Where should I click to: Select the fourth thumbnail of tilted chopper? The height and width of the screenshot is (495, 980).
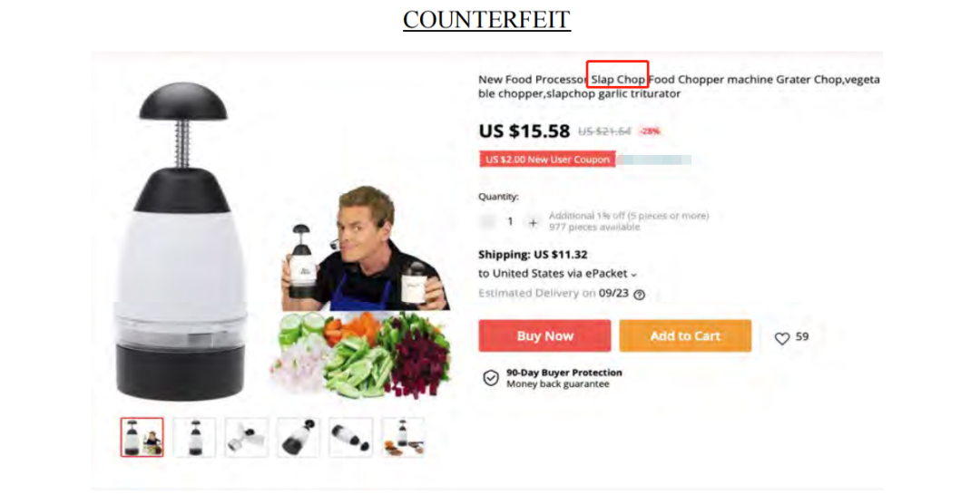point(299,437)
